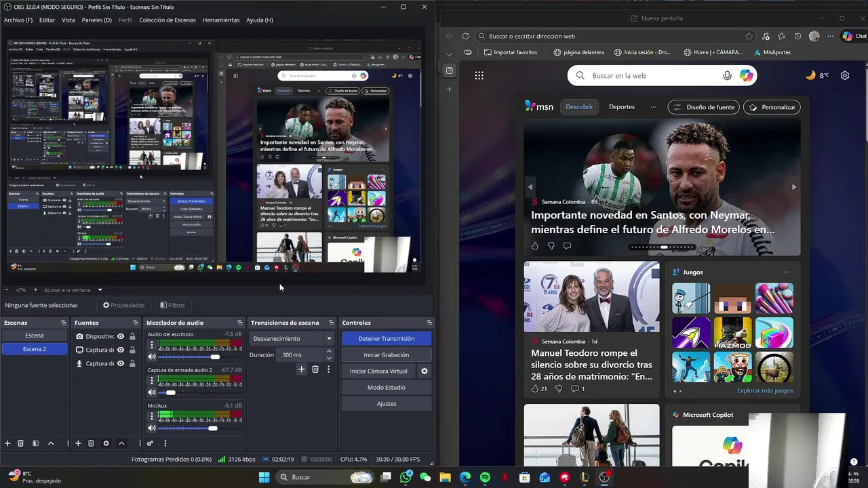
Task: Open scene filters icon in Escenas toolbar
Action: (x=35, y=443)
